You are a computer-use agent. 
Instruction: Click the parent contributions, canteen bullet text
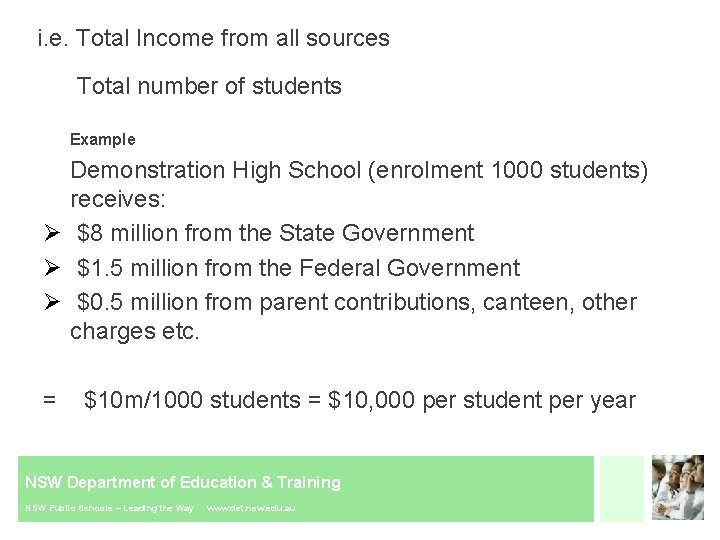354,316
